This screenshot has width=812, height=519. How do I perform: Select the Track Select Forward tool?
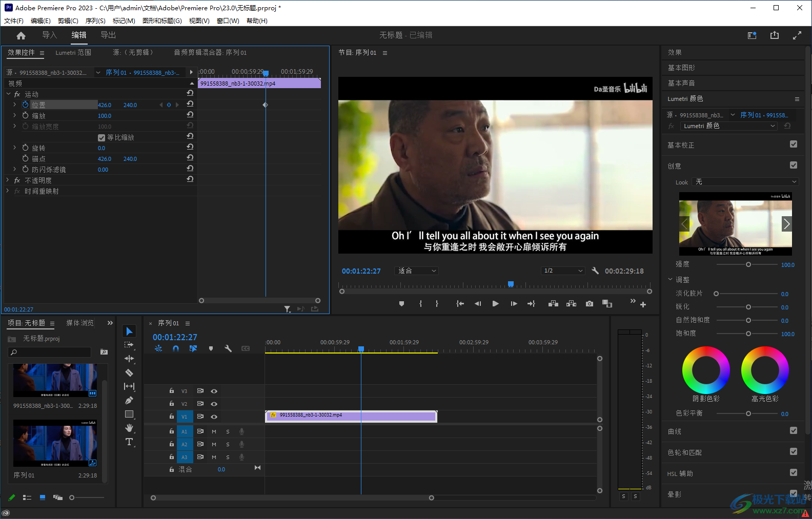129,345
